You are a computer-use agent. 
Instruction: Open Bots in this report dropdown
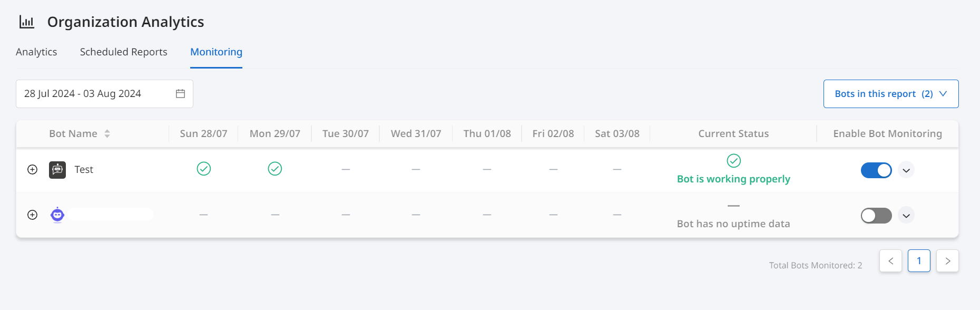click(891, 94)
